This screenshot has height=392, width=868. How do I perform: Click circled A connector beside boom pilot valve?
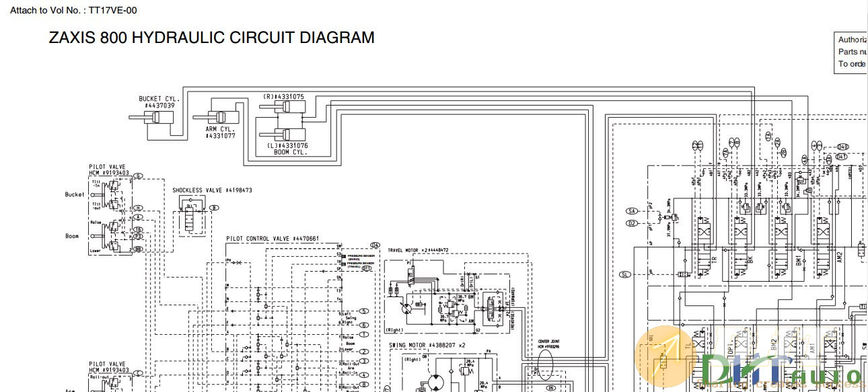(x=137, y=217)
